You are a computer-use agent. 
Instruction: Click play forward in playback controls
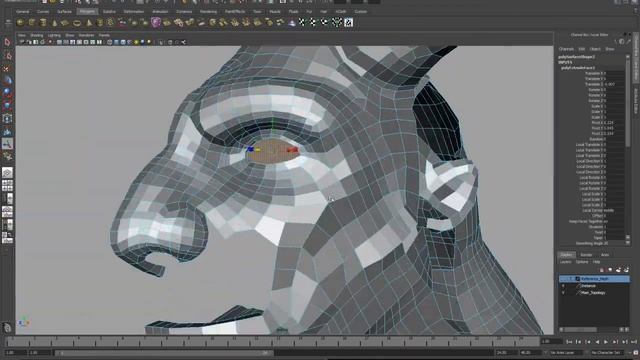pos(606,342)
